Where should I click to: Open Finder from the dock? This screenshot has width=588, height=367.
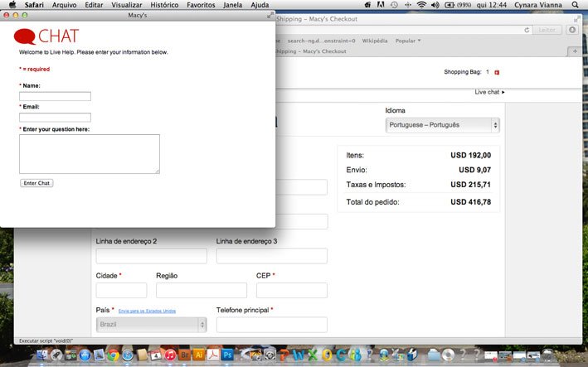(42, 355)
